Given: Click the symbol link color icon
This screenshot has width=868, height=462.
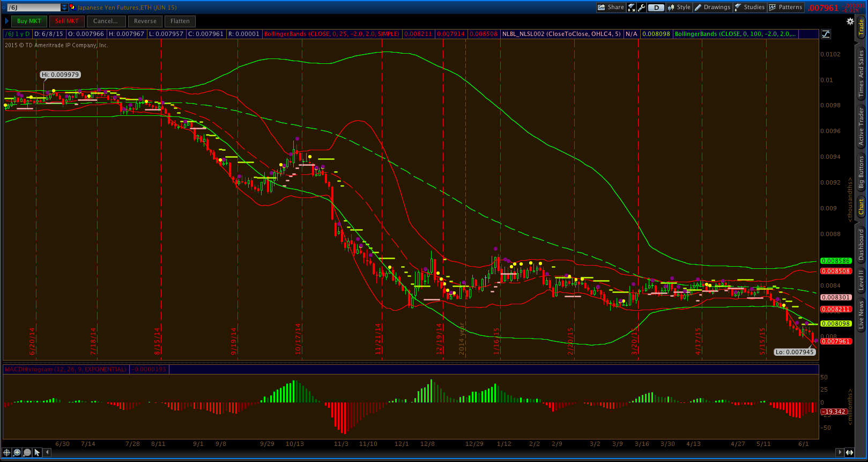Looking at the screenshot, I should point(72,8).
